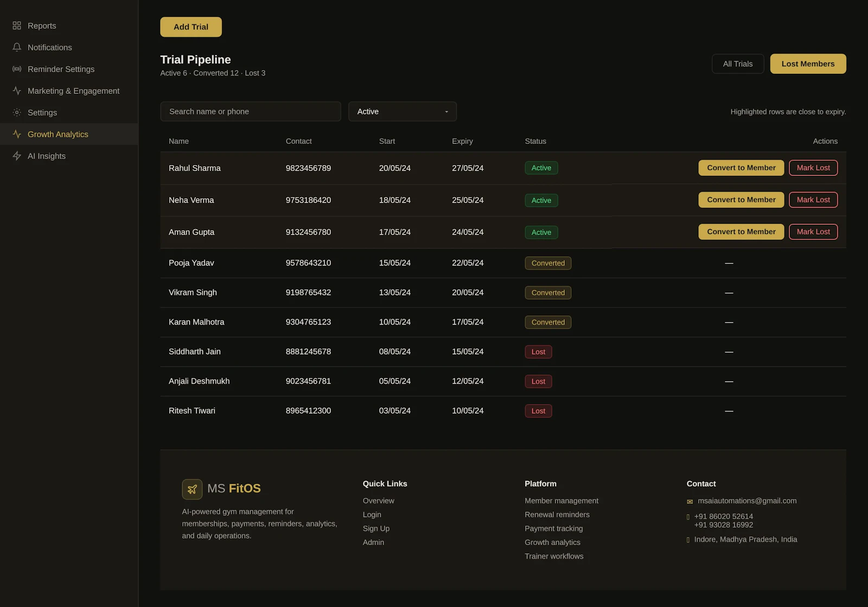Mark Neha Verma as lost
The image size is (868, 607).
click(813, 200)
